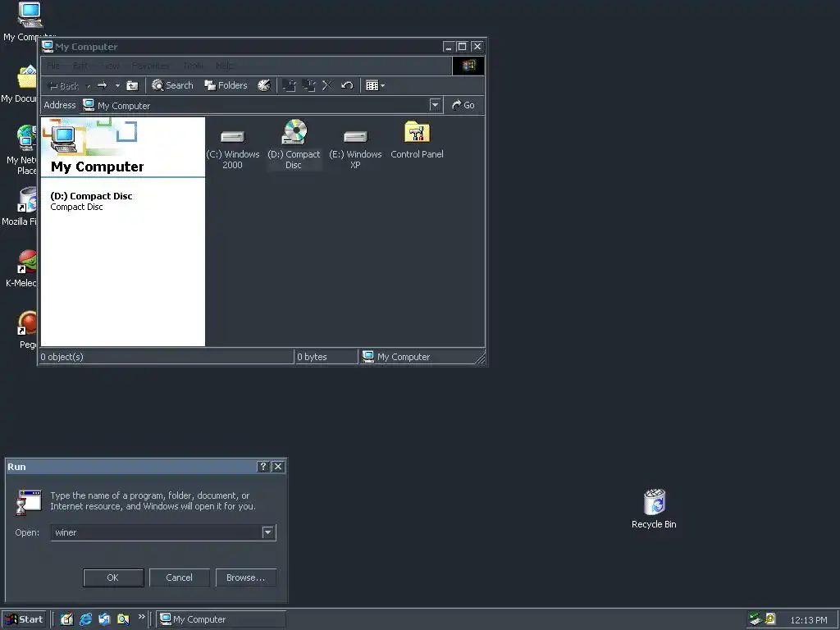
Task: Click the Go button
Action: click(x=463, y=105)
